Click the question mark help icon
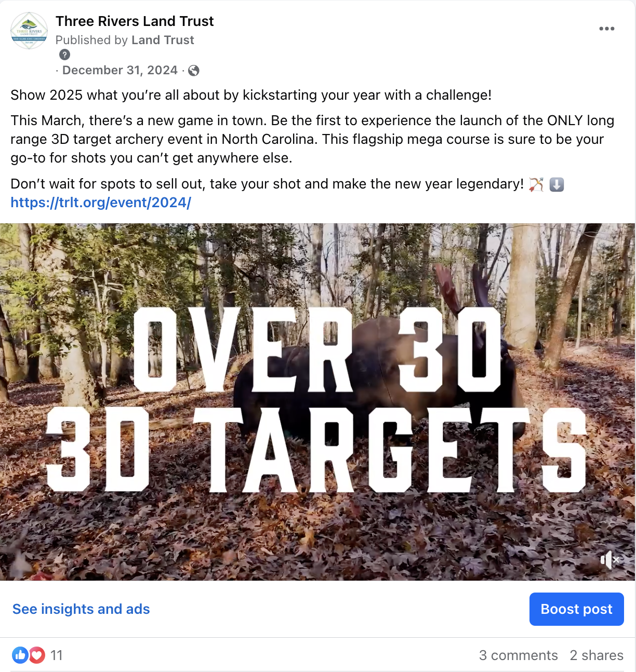636x672 pixels. (x=64, y=55)
